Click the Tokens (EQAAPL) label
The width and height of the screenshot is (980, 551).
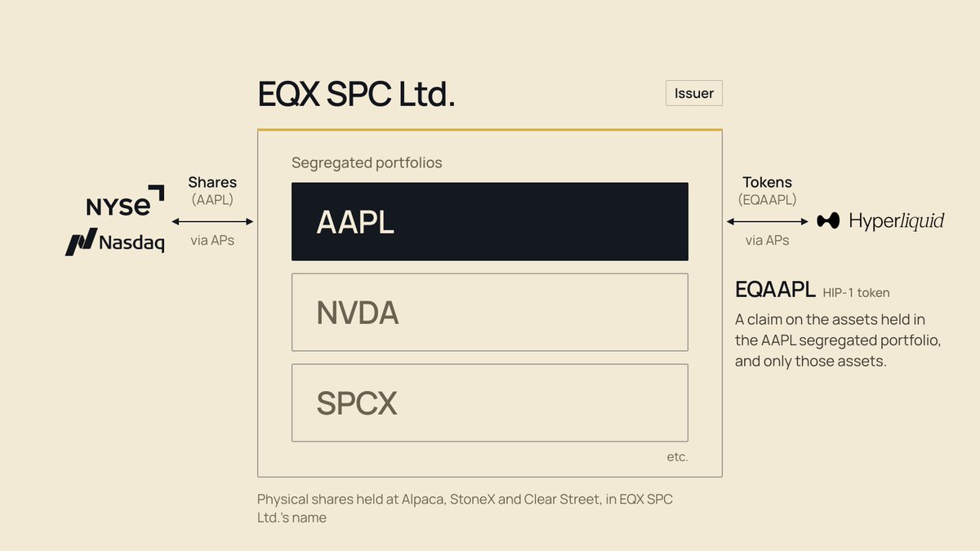pos(768,190)
